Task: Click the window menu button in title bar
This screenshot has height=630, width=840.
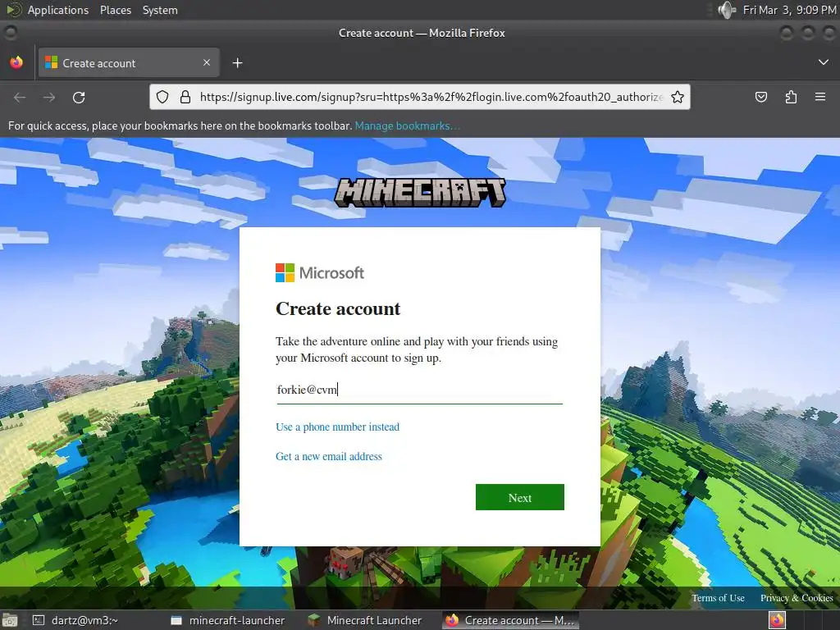Action: pos(10,33)
